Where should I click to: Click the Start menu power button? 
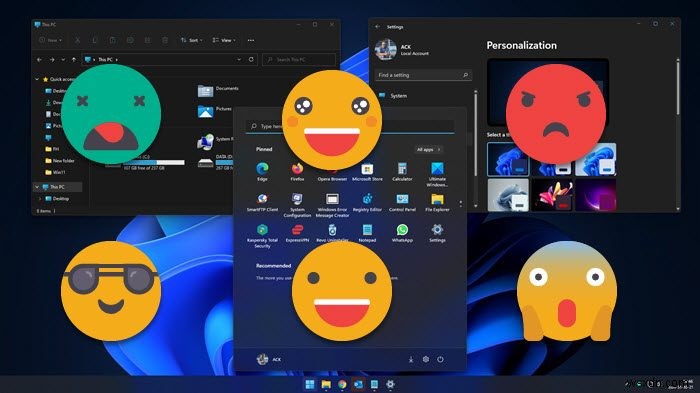pyautogui.click(x=440, y=359)
